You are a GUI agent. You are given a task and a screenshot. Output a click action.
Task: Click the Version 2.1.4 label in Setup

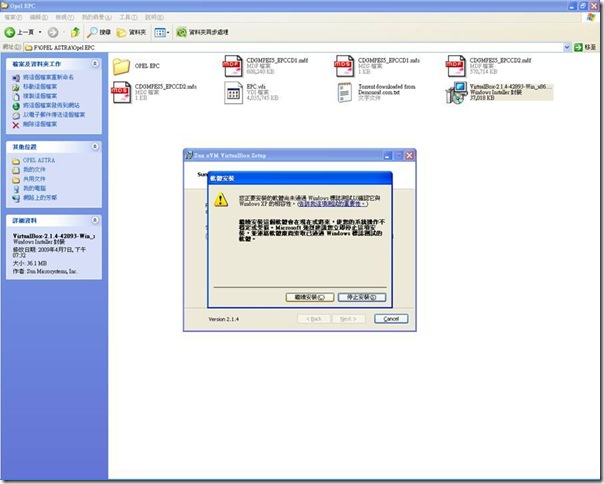[224, 319]
